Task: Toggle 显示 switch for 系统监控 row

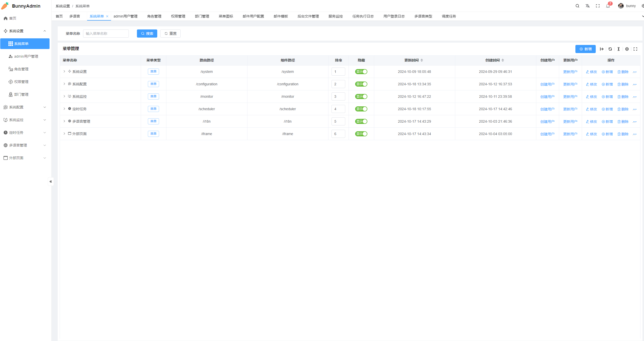Action: pos(361,96)
